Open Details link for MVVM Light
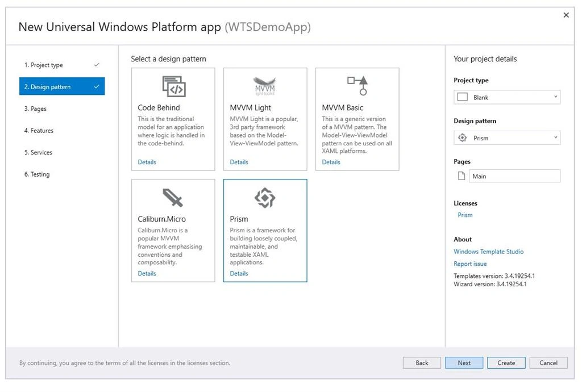582x392 pixels. click(239, 162)
